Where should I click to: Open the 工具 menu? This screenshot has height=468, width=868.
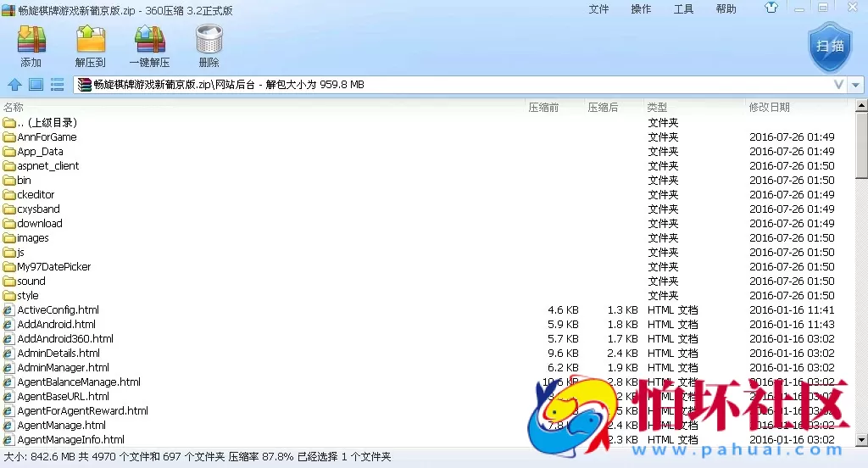click(683, 8)
